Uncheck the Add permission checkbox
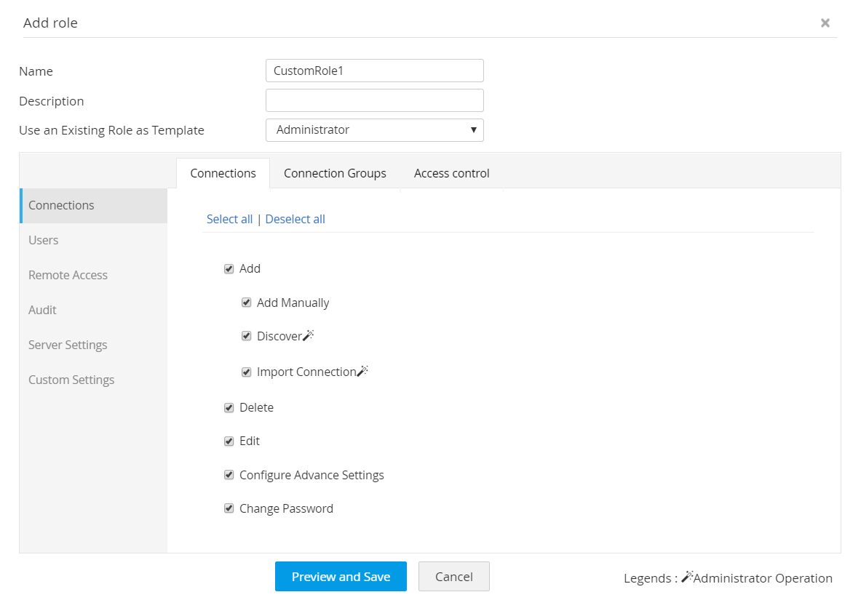 tap(229, 268)
